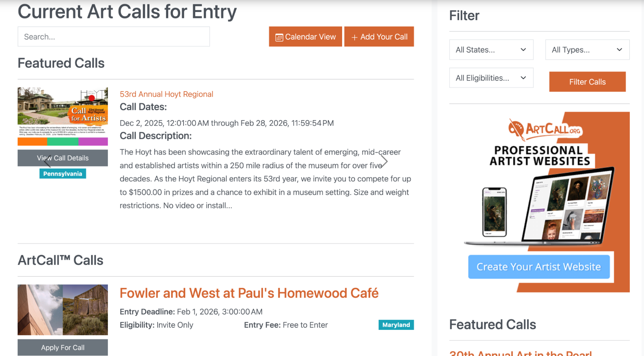
Task: Select the Maryland state tag
Action: pyautogui.click(x=396, y=325)
